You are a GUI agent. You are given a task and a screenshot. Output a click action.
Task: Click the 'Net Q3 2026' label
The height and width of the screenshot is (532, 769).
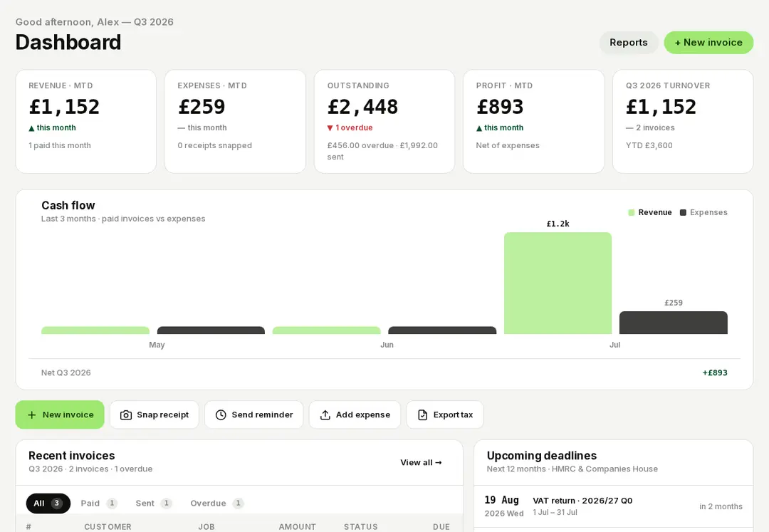(66, 372)
